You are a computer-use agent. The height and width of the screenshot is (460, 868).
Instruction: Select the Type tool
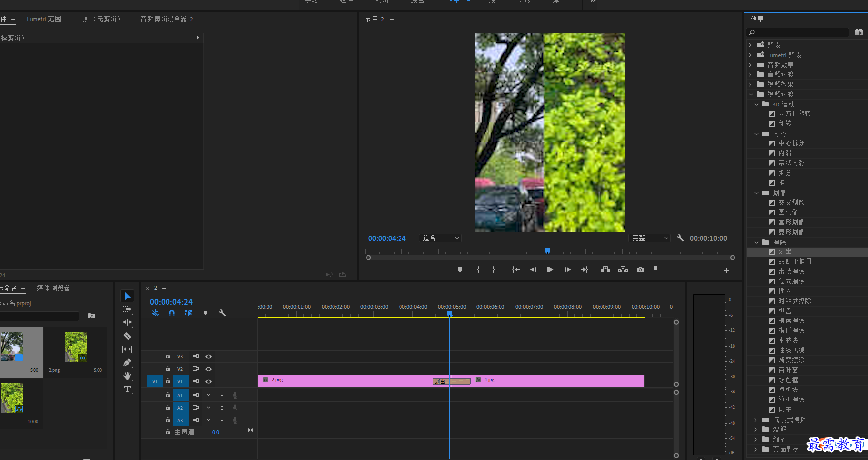click(127, 389)
